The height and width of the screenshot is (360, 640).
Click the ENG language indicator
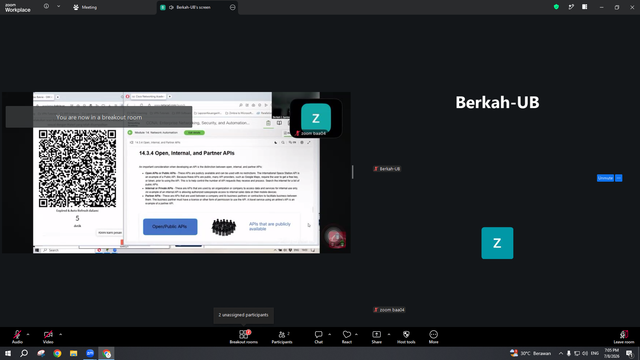point(595,353)
